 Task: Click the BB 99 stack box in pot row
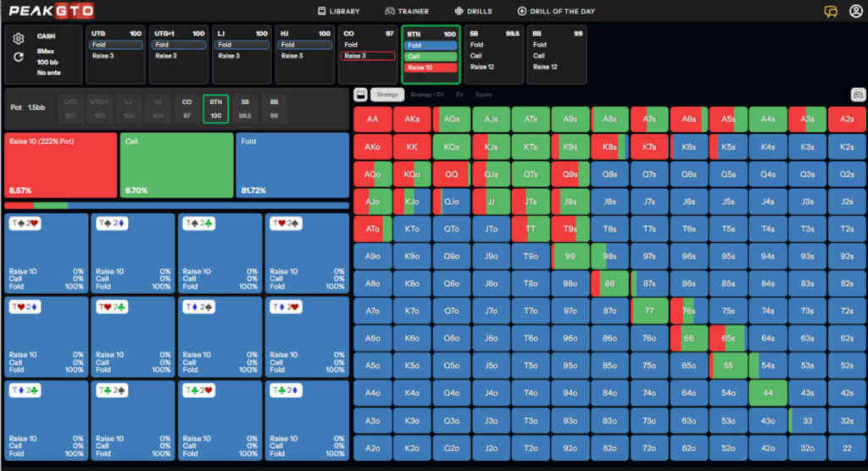tap(274, 109)
